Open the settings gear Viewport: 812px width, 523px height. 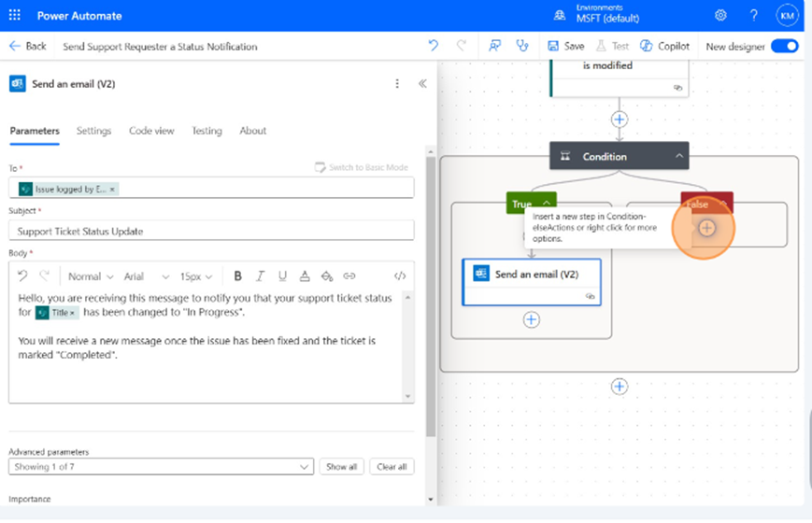[x=720, y=16]
